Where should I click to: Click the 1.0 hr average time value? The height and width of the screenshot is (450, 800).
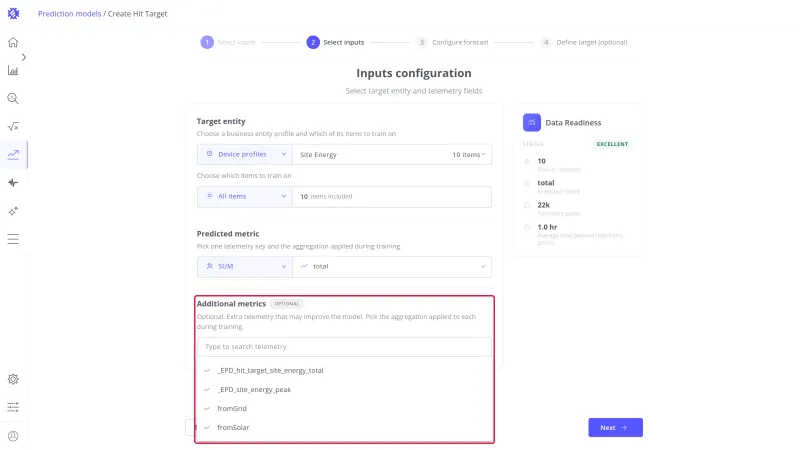coord(547,227)
